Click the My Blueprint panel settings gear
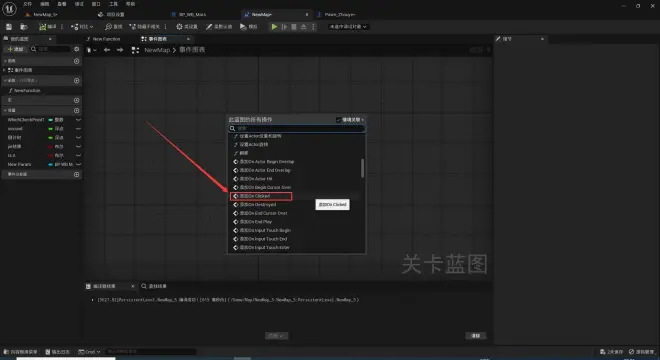Viewport: 660px width, 360px height. [x=77, y=49]
